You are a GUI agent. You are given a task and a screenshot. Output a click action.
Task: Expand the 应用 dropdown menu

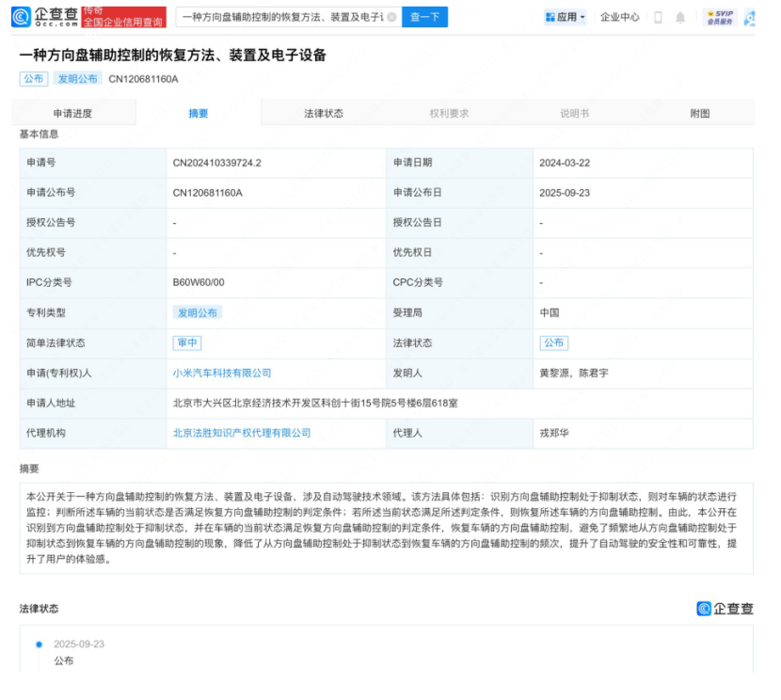pos(566,18)
